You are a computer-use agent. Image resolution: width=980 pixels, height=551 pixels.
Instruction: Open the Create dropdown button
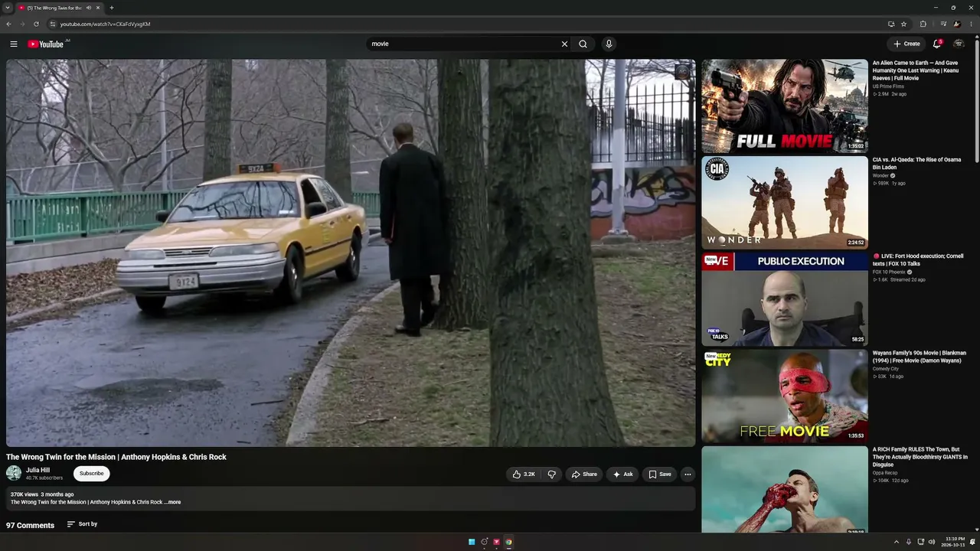tap(906, 44)
